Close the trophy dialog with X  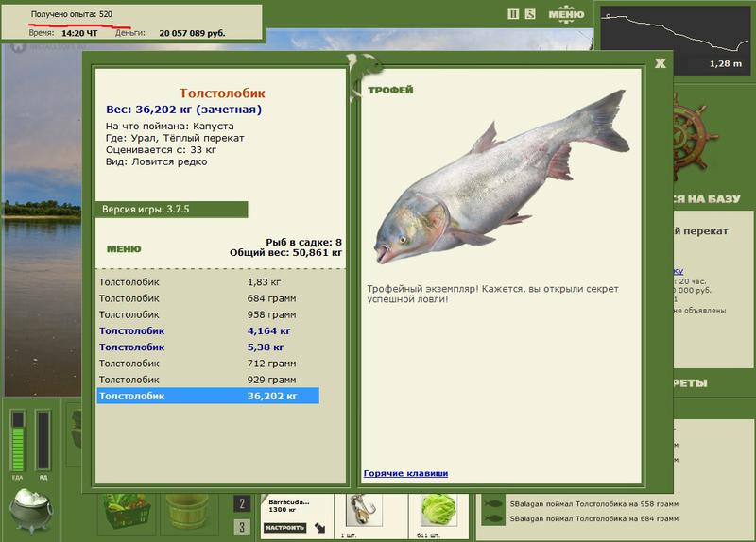pyautogui.click(x=660, y=63)
